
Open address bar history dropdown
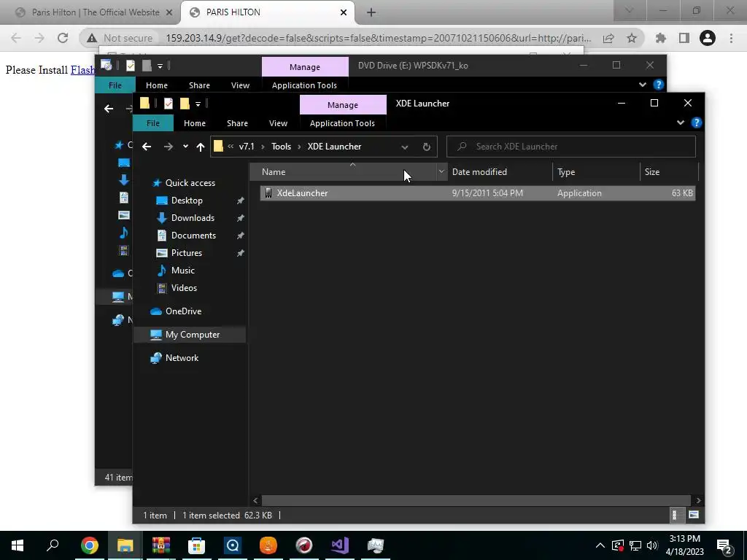click(x=404, y=147)
